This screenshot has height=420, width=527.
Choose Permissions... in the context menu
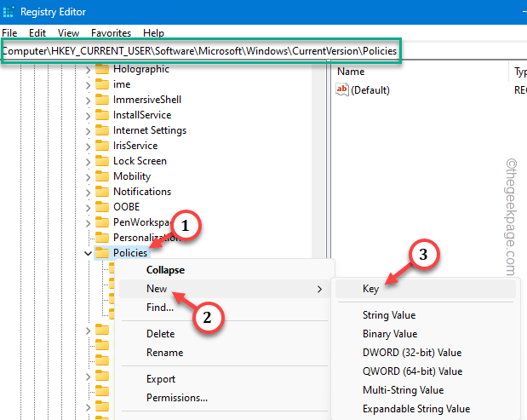(224, 398)
